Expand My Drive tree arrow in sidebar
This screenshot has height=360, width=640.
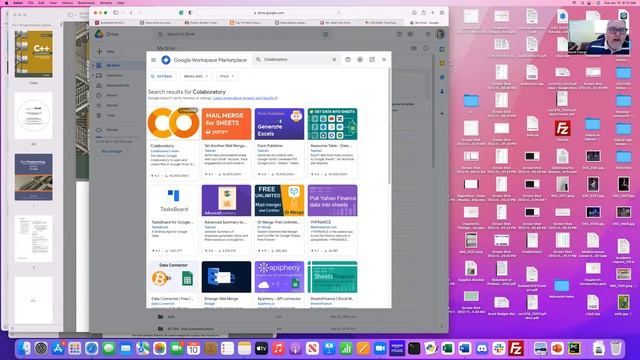tap(93, 65)
